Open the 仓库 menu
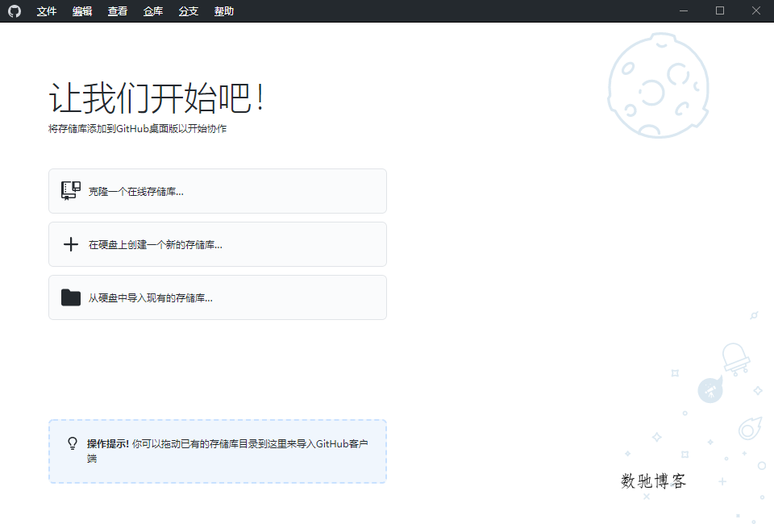The height and width of the screenshot is (532, 774). [x=153, y=10]
